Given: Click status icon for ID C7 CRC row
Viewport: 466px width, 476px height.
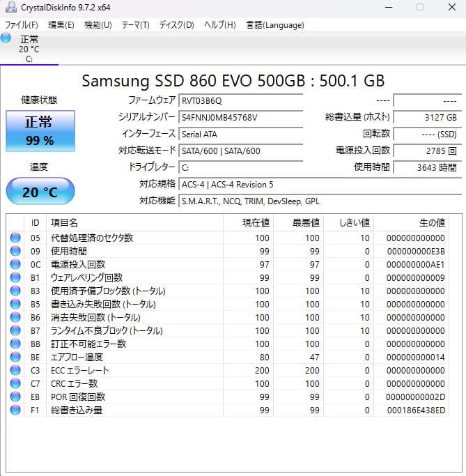Looking at the screenshot, I should tap(15, 383).
